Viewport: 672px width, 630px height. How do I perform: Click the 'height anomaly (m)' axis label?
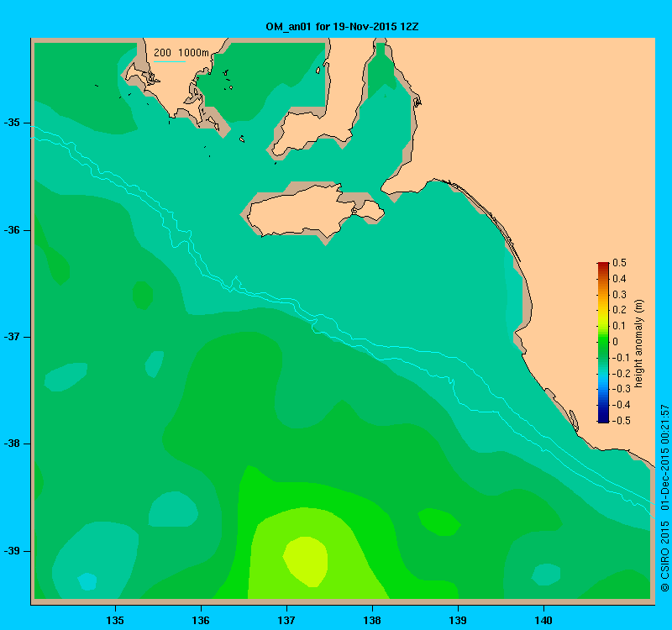638,344
